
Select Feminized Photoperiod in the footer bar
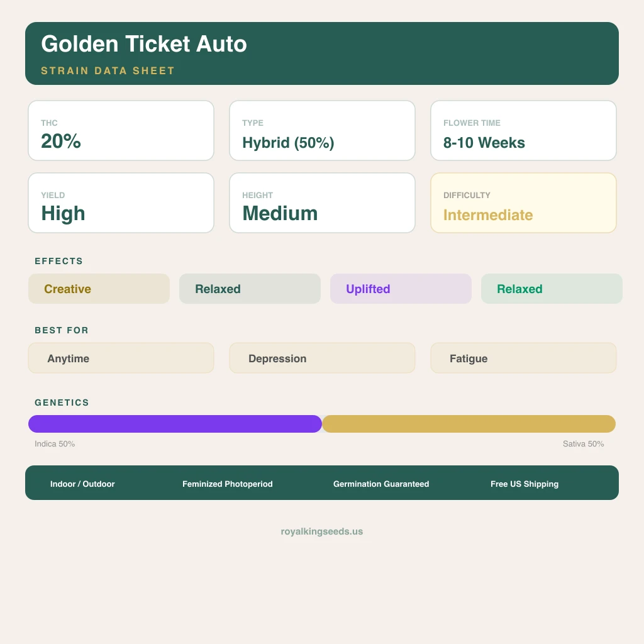click(228, 484)
